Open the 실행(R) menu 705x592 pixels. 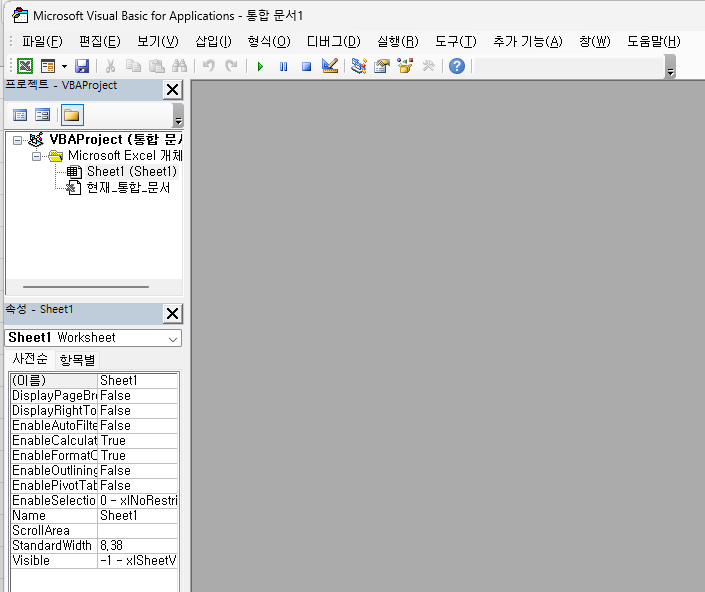pyautogui.click(x=397, y=41)
